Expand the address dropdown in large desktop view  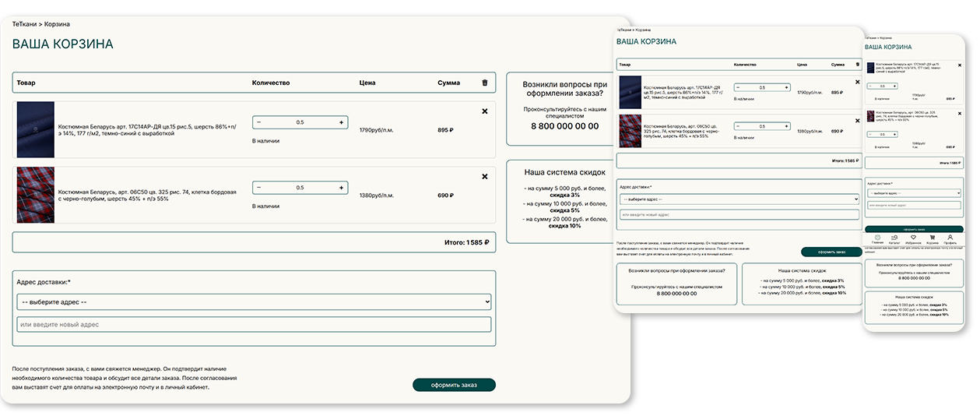[254, 301]
